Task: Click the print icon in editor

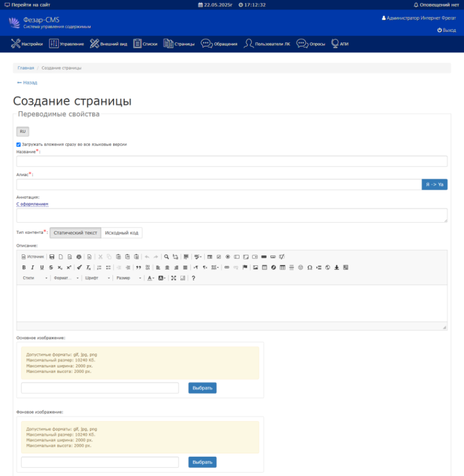Action: [x=79, y=257]
